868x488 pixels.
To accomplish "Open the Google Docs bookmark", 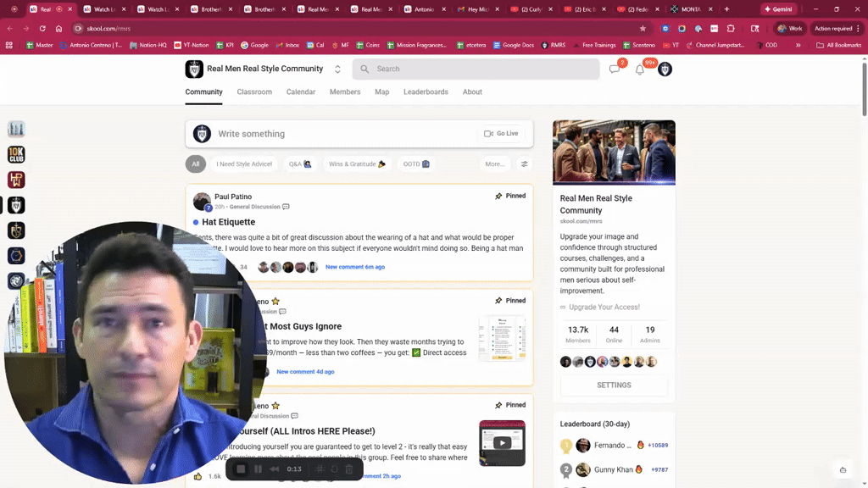I will click(x=514, y=46).
